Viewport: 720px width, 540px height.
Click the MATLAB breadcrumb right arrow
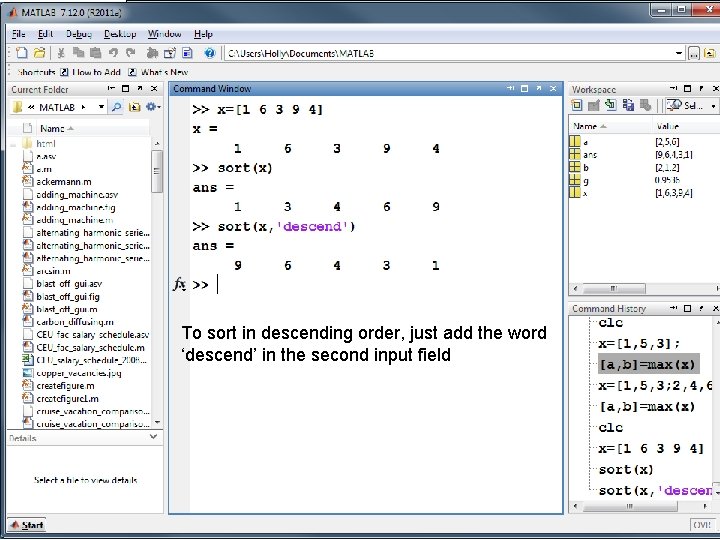84,107
